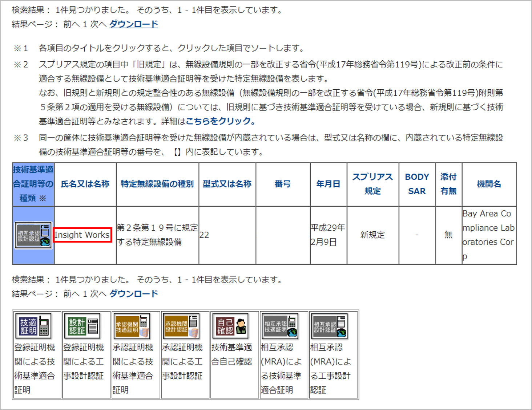Image resolution: width=532 pixels, height=410 pixels.
Task: Click the 第２条第１９号に規定する特定無線設備 cell
Action: click(157, 235)
